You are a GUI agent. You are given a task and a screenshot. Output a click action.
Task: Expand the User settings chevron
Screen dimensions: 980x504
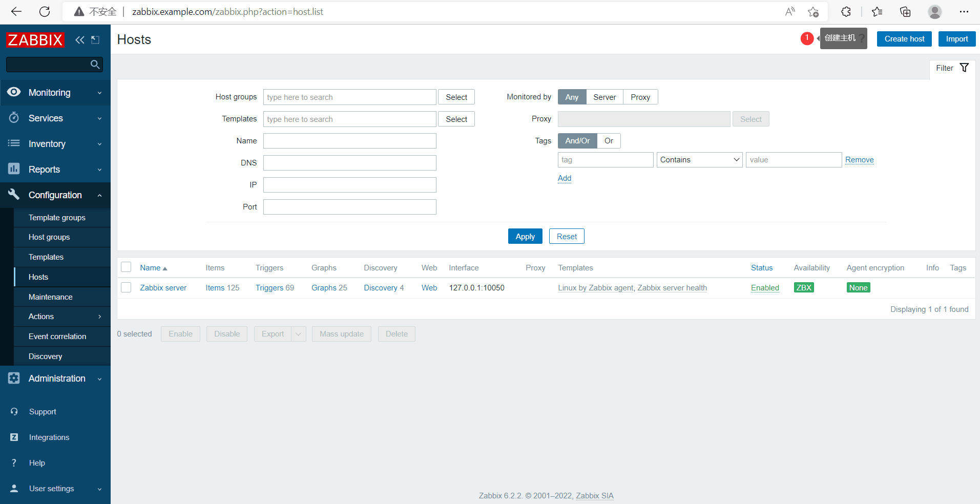tap(99, 489)
